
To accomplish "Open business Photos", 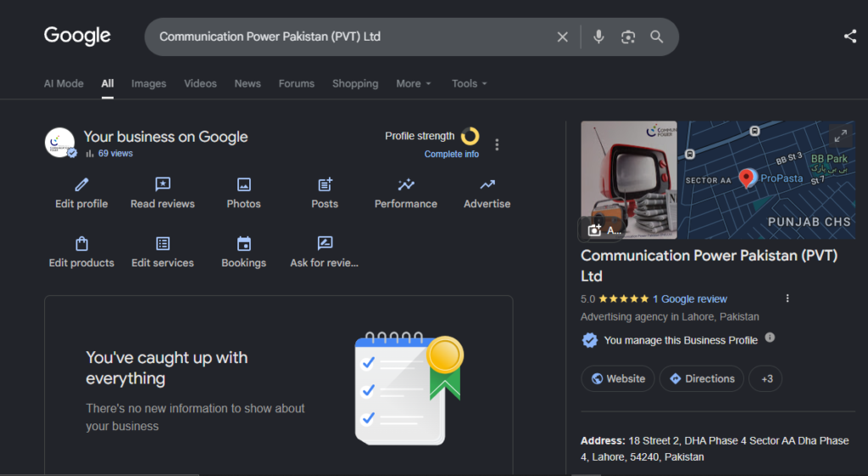I will click(x=243, y=193).
